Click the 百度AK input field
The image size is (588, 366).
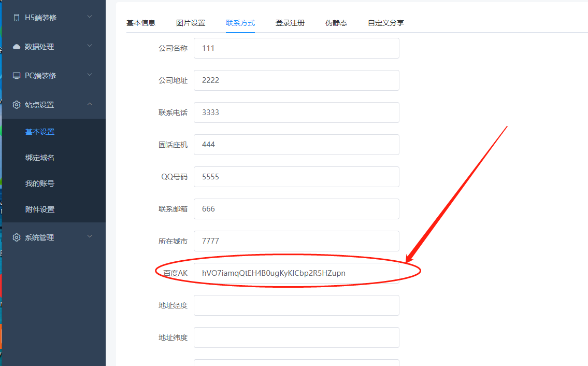click(x=296, y=273)
